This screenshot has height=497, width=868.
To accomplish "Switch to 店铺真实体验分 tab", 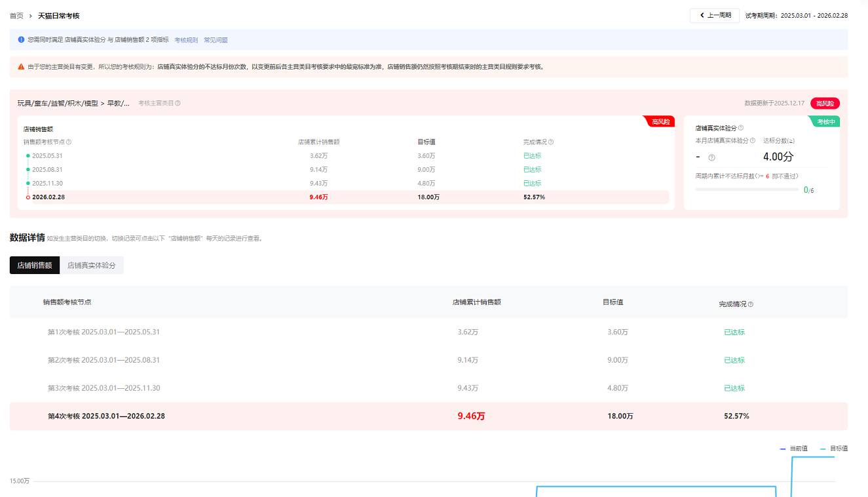I will click(x=92, y=266).
